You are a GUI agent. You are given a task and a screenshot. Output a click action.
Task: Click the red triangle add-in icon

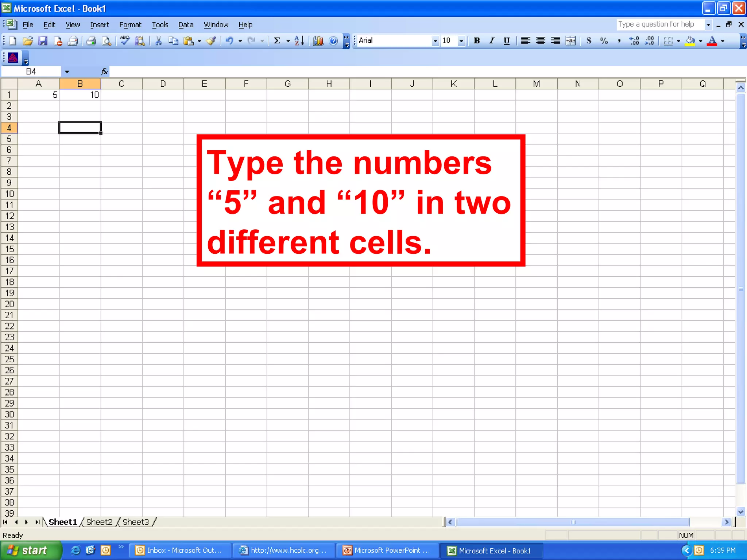click(x=13, y=58)
